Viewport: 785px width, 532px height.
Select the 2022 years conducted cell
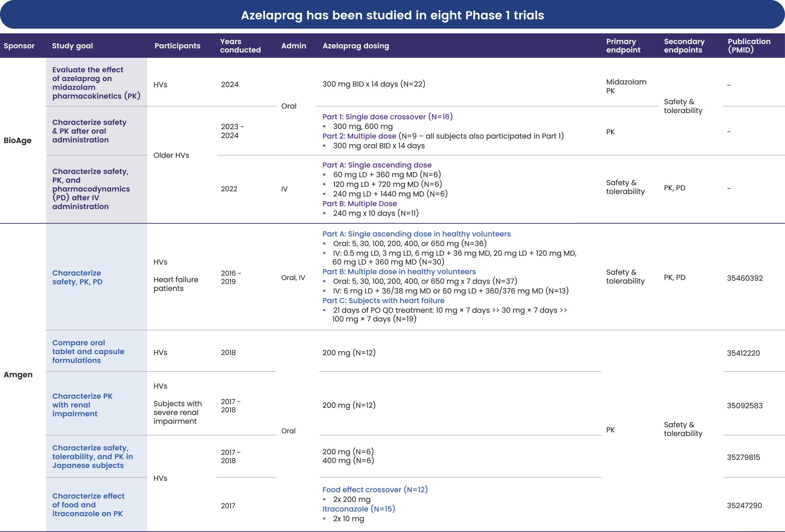tap(229, 189)
